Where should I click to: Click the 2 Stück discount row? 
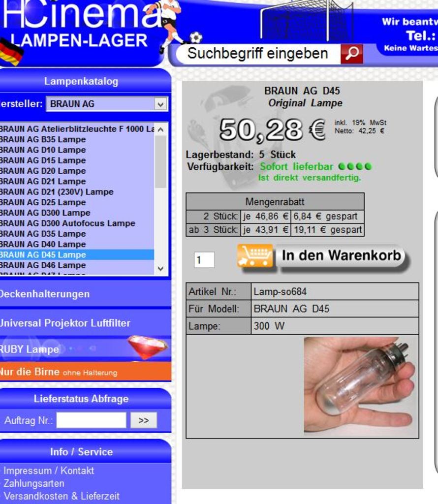pyautogui.click(x=275, y=217)
